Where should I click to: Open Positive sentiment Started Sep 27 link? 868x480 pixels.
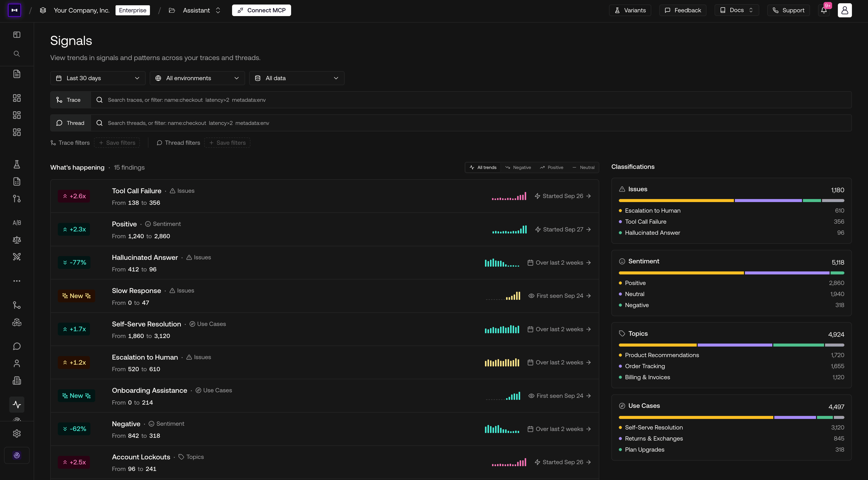563,229
